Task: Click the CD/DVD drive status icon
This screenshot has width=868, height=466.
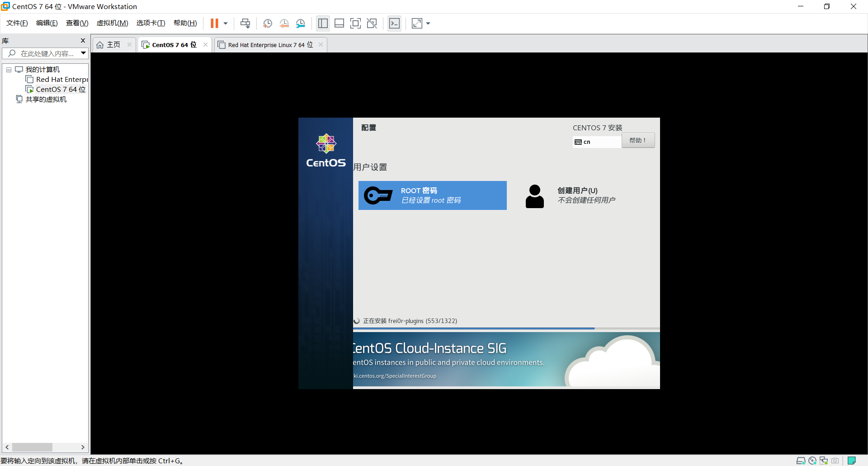Action: (812, 461)
